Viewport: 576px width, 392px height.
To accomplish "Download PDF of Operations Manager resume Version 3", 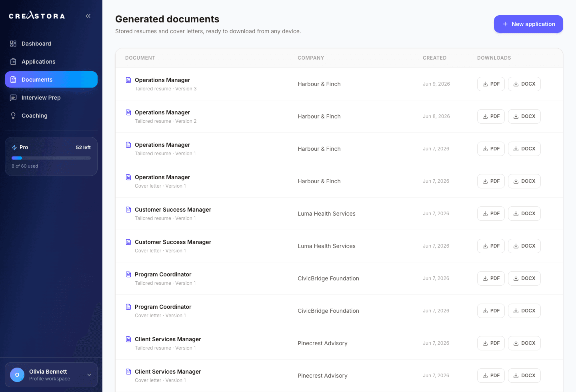I will (x=491, y=84).
